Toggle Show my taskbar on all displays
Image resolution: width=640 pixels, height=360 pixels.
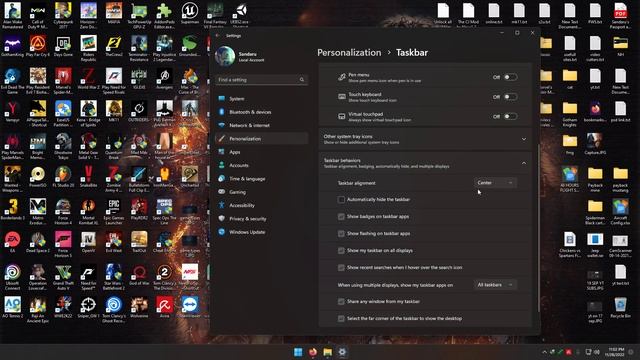pos(341,251)
